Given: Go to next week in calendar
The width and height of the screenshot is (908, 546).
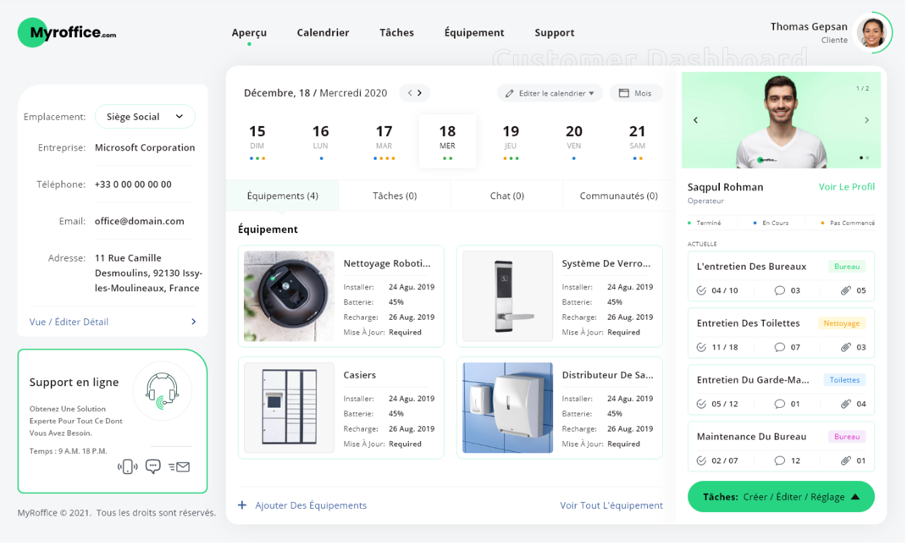Looking at the screenshot, I should [420, 93].
